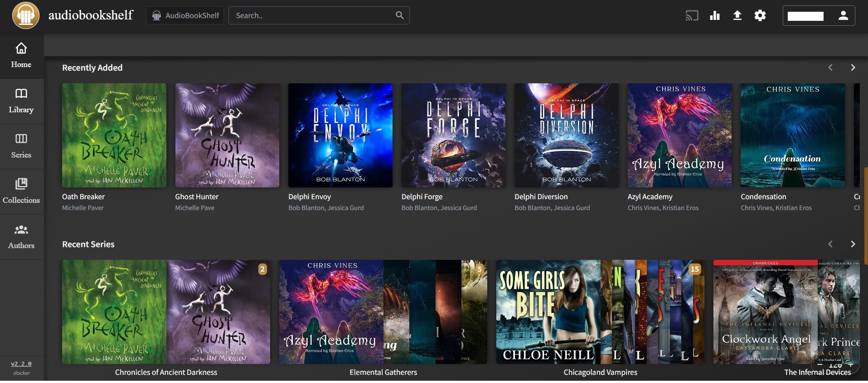The image size is (868, 383).
Task: Click the Ghost Hunter title text
Action: coord(197,196)
